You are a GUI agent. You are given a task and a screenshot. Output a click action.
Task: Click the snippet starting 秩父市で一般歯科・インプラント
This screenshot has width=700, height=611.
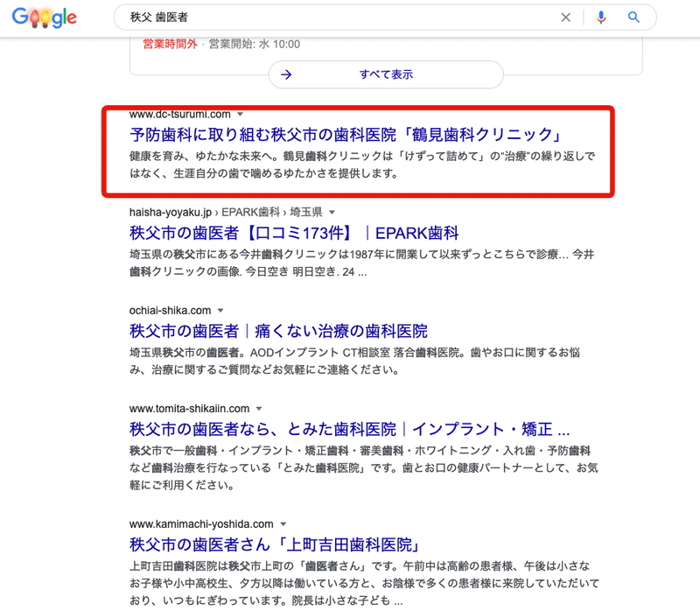364,467
